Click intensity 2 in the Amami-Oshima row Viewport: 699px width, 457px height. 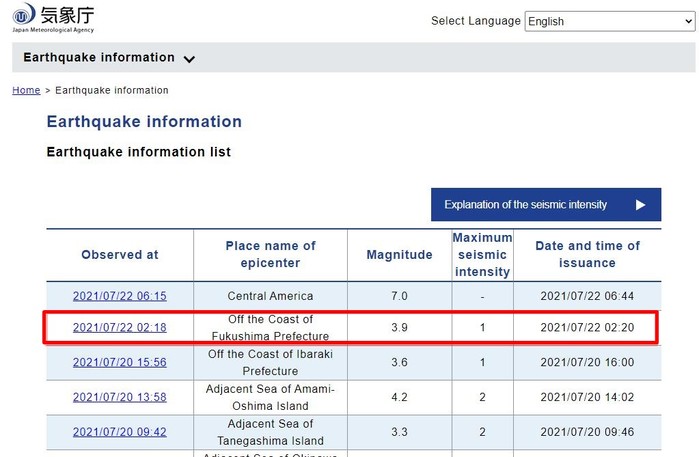pos(482,397)
